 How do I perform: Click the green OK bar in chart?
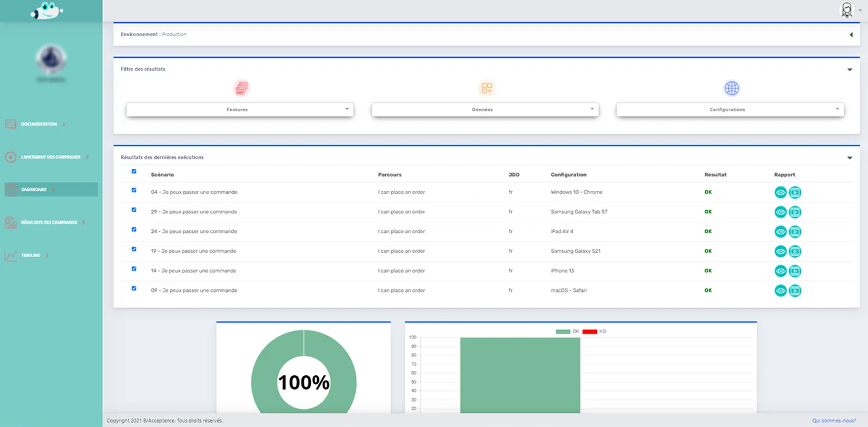(520, 375)
